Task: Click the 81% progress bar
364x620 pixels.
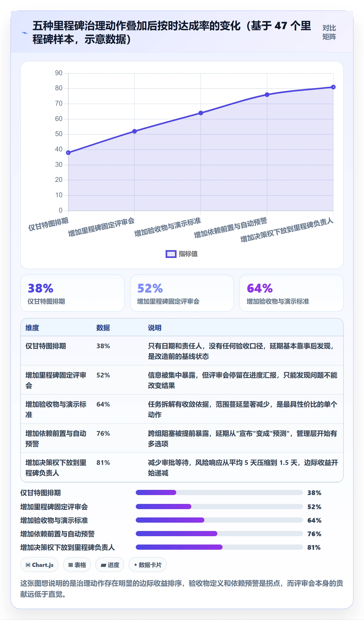Action: [219, 547]
